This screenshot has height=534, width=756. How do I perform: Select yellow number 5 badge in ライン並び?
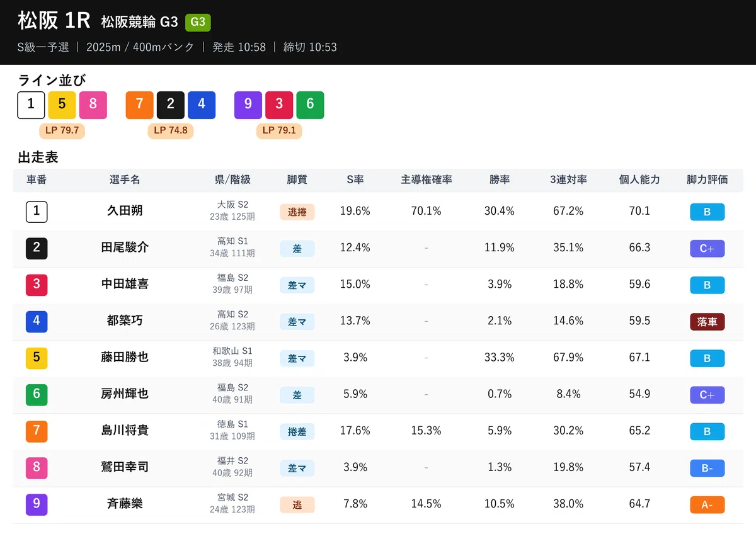click(62, 105)
